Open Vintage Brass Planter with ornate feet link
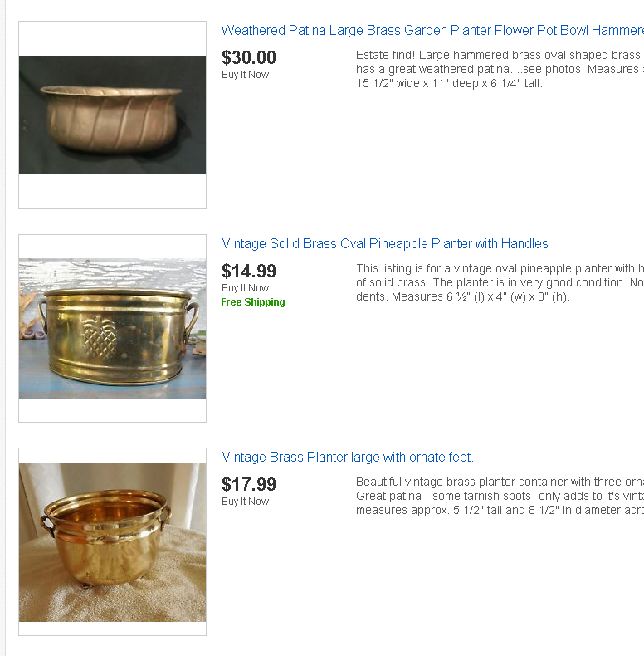 point(348,457)
